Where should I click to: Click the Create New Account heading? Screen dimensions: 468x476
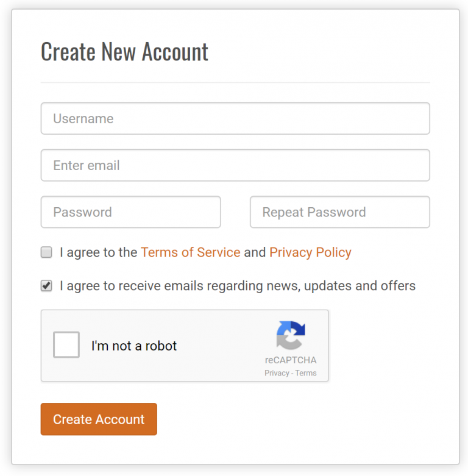[124, 52]
